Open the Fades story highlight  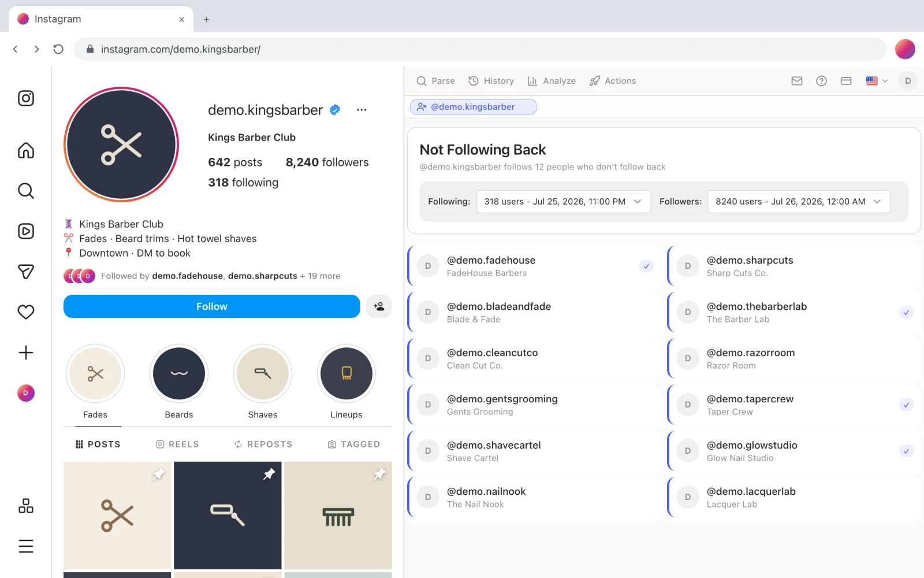tap(95, 382)
